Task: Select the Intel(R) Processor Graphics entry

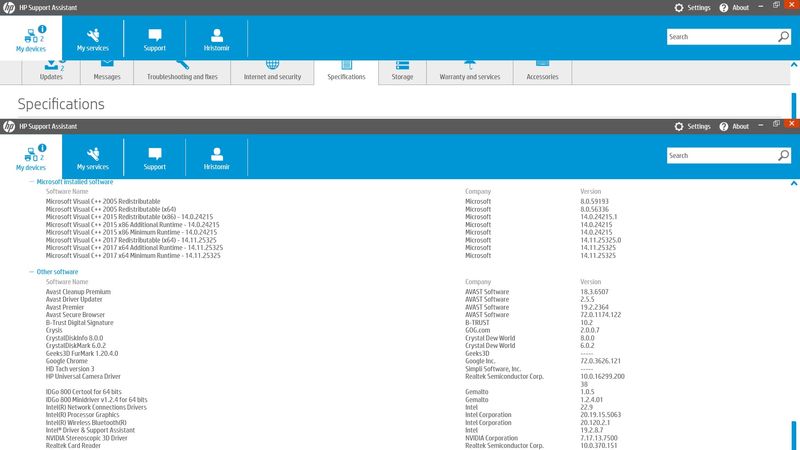Action: [x=83, y=415]
